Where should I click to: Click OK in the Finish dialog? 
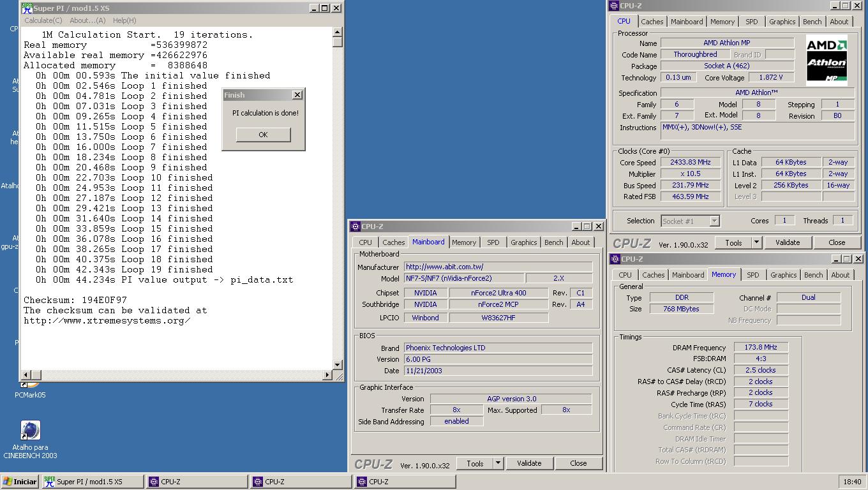[x=263, y=135]
